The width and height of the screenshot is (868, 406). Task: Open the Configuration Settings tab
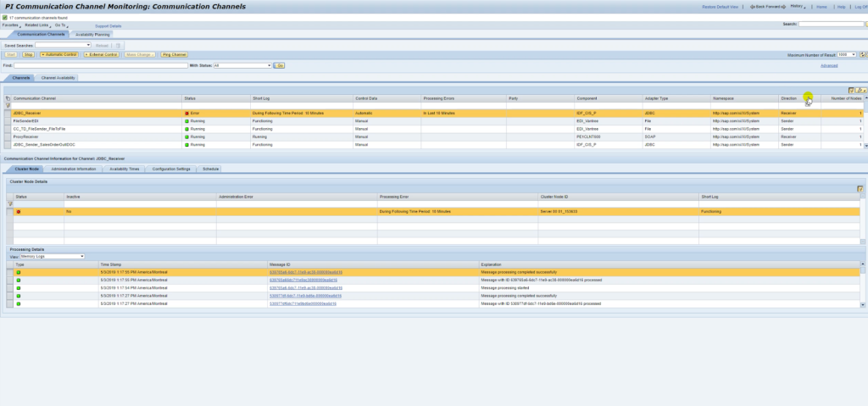click(171, 169)
